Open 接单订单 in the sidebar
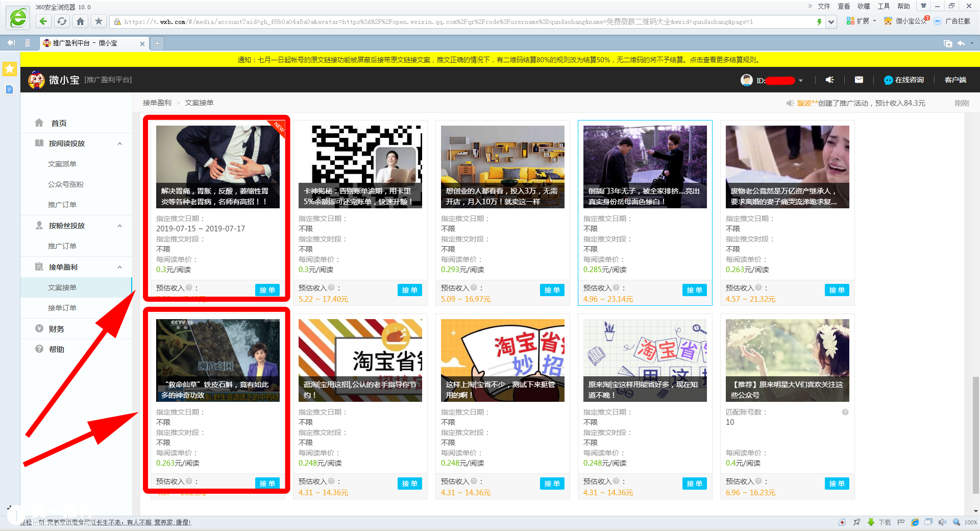 pyautogui.click(x=62, y=308)
